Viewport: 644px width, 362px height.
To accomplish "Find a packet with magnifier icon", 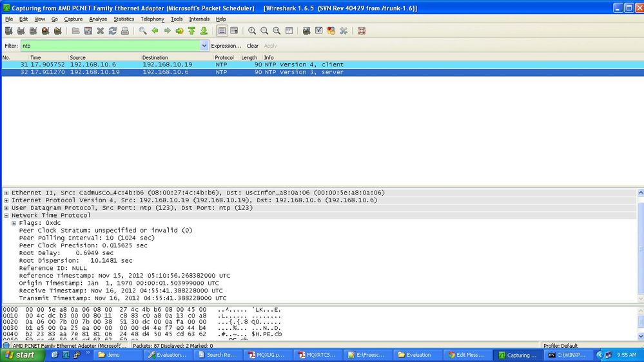I will (142, 31).
